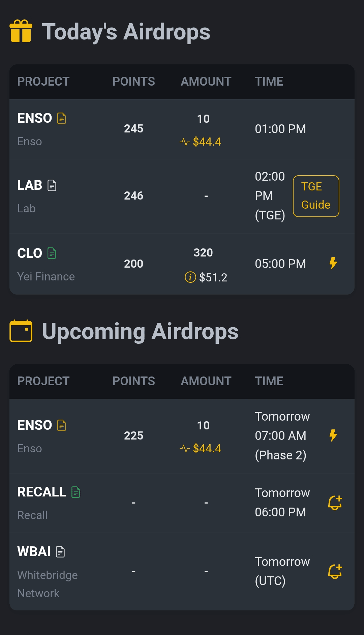364x635 pixels.
Task: Open the LAB document icon
Action: click(52, 185)
